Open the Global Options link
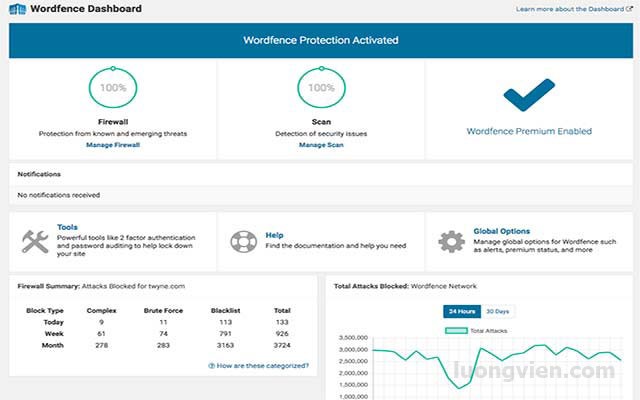The width and height of the screenshot is (640, 400). (502, 231)
